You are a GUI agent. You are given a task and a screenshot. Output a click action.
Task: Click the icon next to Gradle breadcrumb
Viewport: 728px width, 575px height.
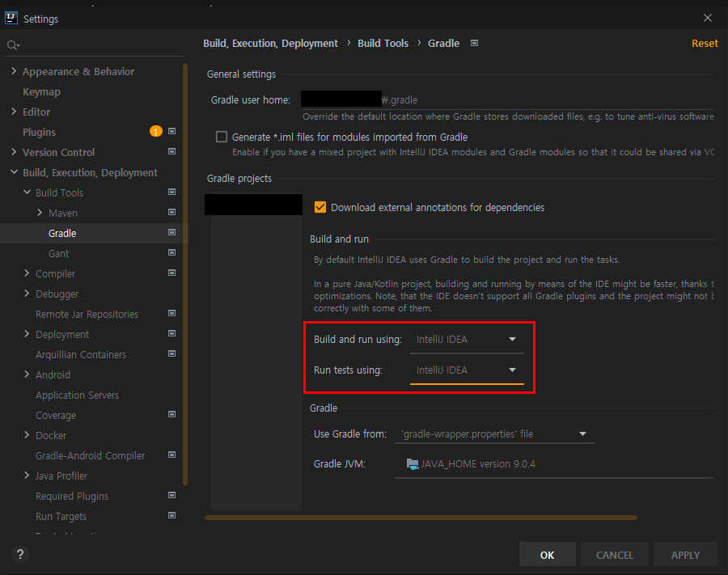pyautogui.click(x=474, y=43)
